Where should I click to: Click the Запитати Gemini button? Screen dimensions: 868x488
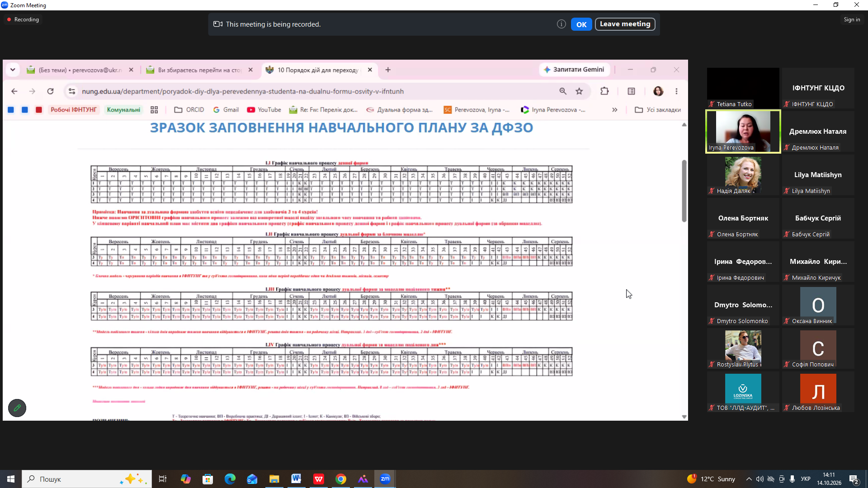coord(574,70)
